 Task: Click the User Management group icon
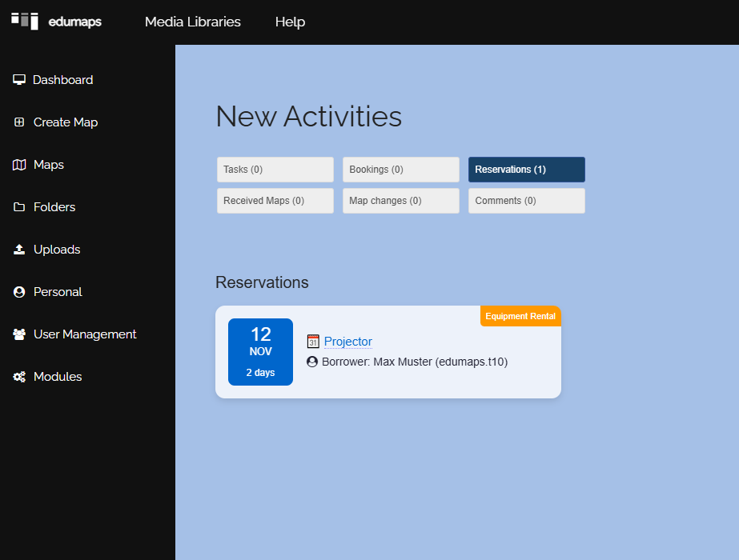pyautogui.click(x=19, y=334)
